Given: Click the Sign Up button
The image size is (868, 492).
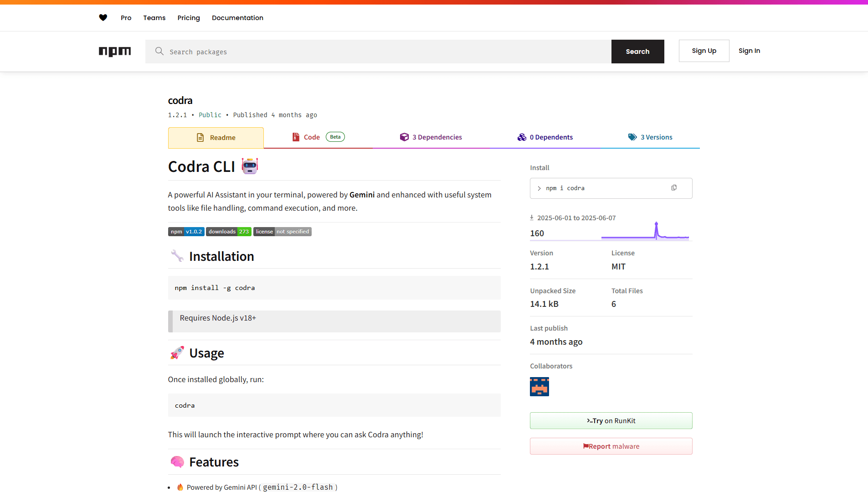Looking at the screenshot, I should [x=704, y=51].
